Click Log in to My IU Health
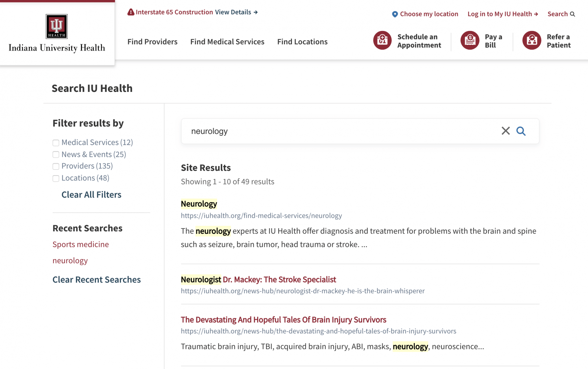Viewport: 588px width, 369px height. pyautogui.click(x=503, y=14)
